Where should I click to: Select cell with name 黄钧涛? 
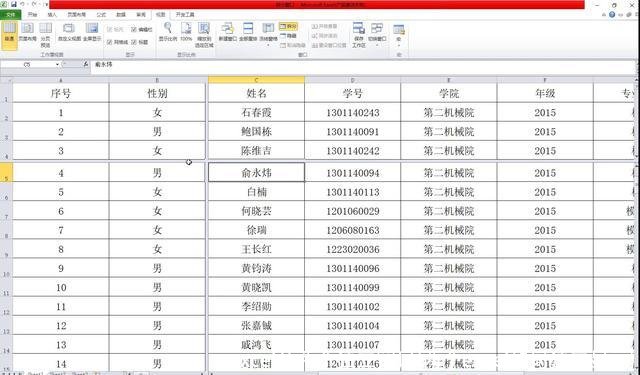[256, 268]
